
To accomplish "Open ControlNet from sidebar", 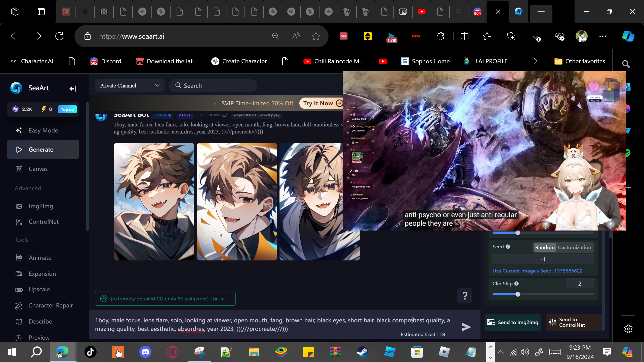I will 43,222.
